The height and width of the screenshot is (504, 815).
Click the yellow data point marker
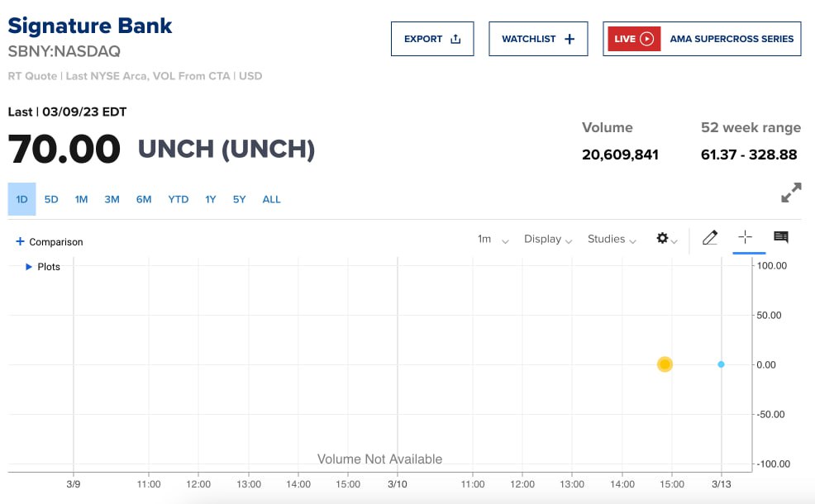[x=665, y=364]
